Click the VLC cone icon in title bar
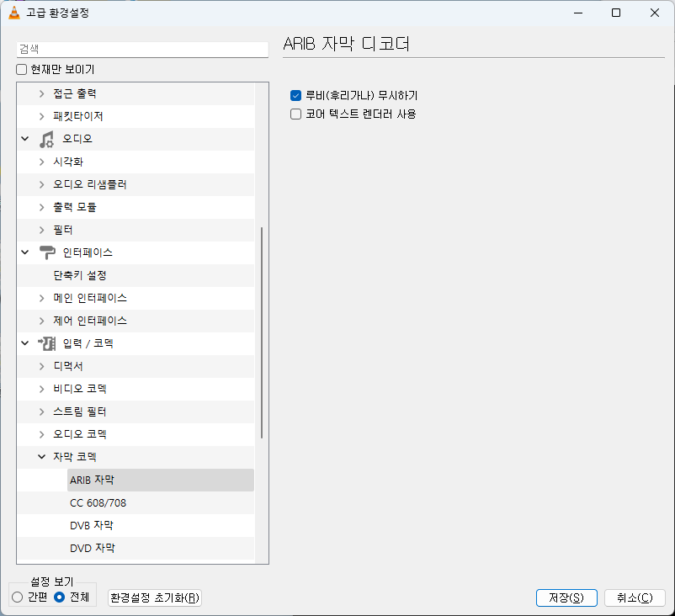675x616 pixels. pos(14,13)
